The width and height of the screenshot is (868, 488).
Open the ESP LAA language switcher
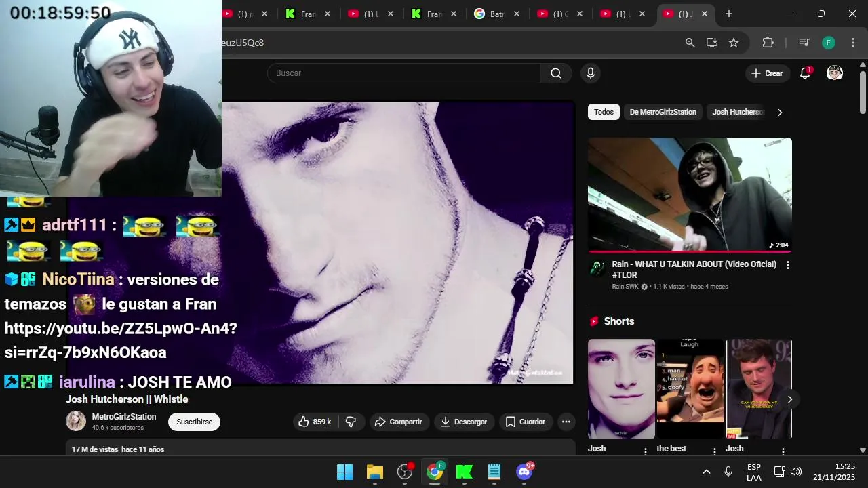coord(754,472)
